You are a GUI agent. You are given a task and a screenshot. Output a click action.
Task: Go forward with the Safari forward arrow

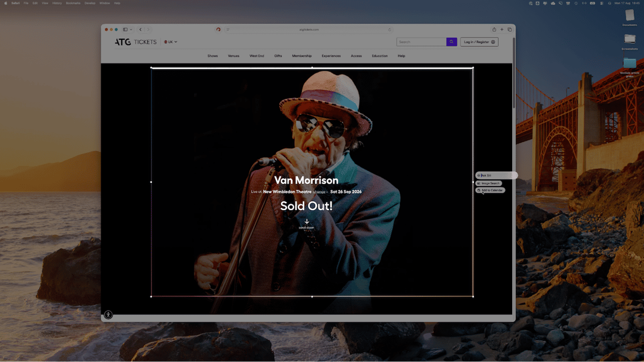tap(148, 30)
